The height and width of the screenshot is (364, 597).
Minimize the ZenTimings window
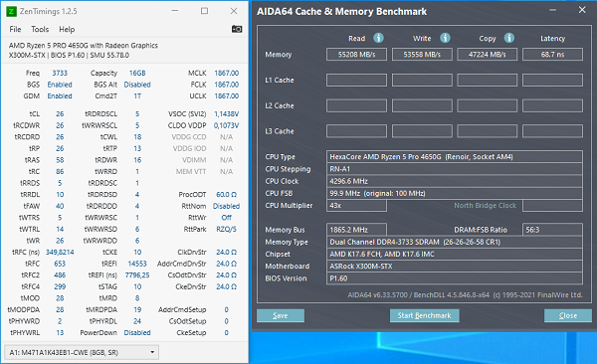pyautogui.click(x=175, y=11)
